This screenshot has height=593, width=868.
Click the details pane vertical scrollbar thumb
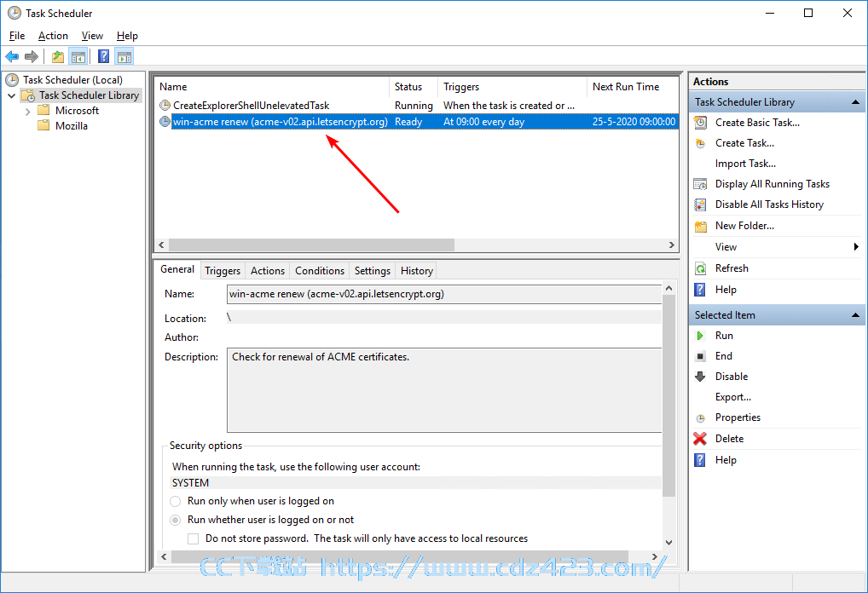(668, 395)
